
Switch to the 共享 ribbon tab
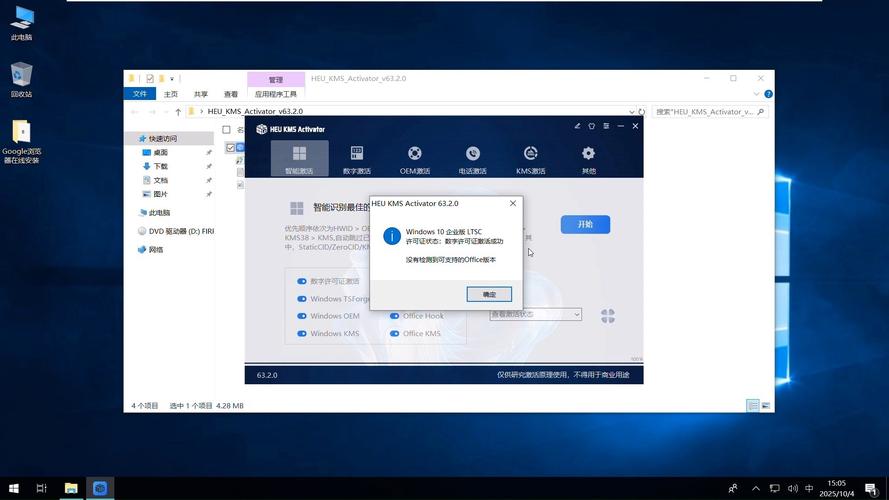pyautogui.click(x=201, y=94)
